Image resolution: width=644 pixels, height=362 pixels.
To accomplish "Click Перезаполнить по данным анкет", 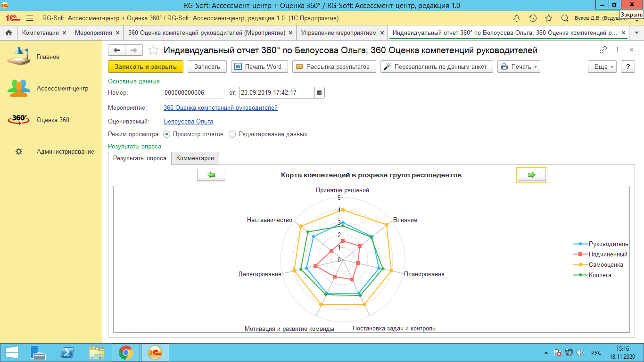I will pos(437,66).
